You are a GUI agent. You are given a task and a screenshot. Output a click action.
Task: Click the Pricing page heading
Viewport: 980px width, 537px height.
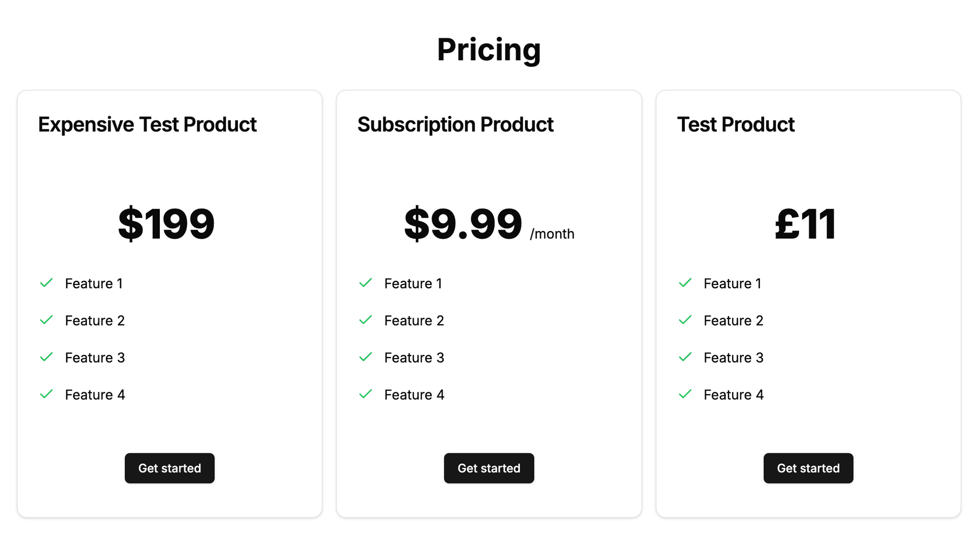(489, 49)
